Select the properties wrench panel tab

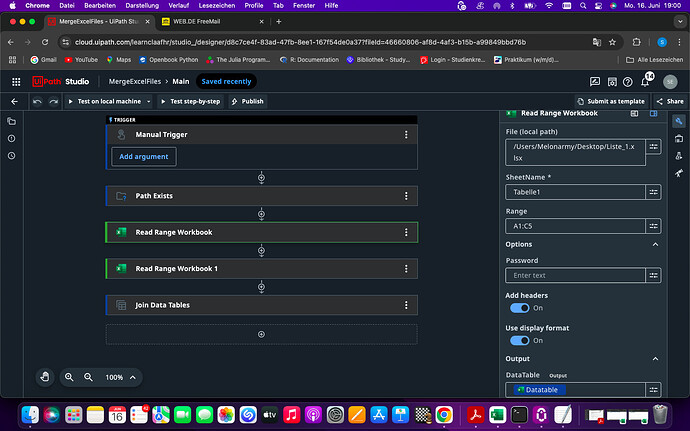point(679,122)
